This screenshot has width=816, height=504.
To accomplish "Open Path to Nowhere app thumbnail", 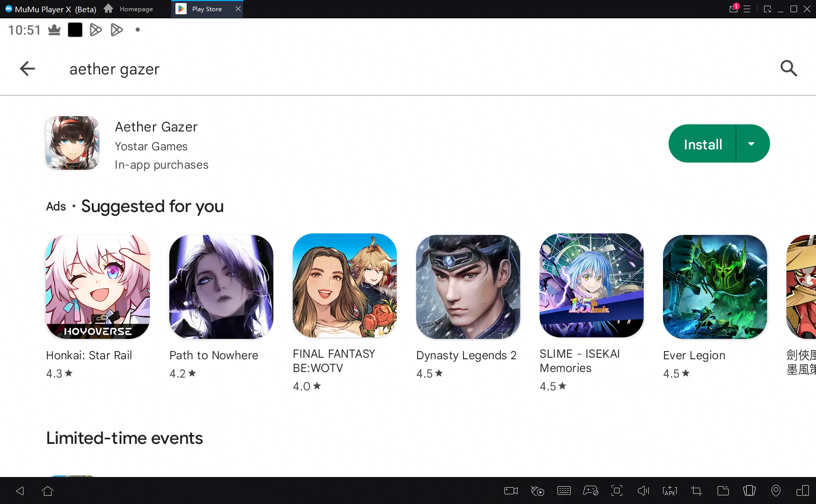I will tap(221, 286).
